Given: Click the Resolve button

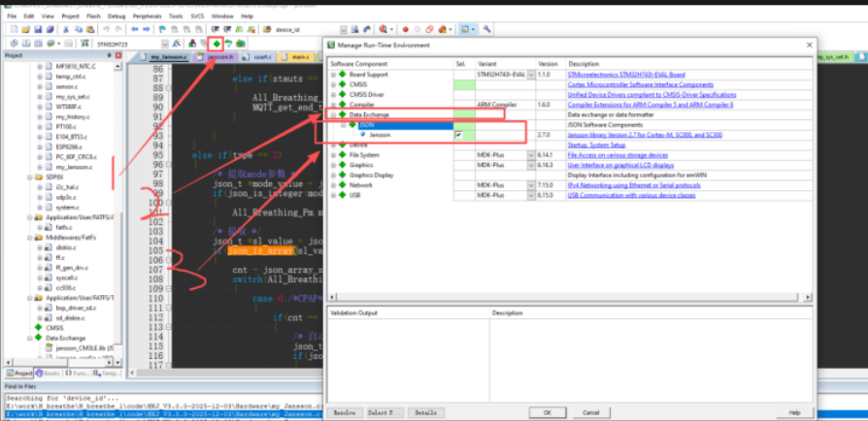Looking at the screenshot, I should (344, 412).
